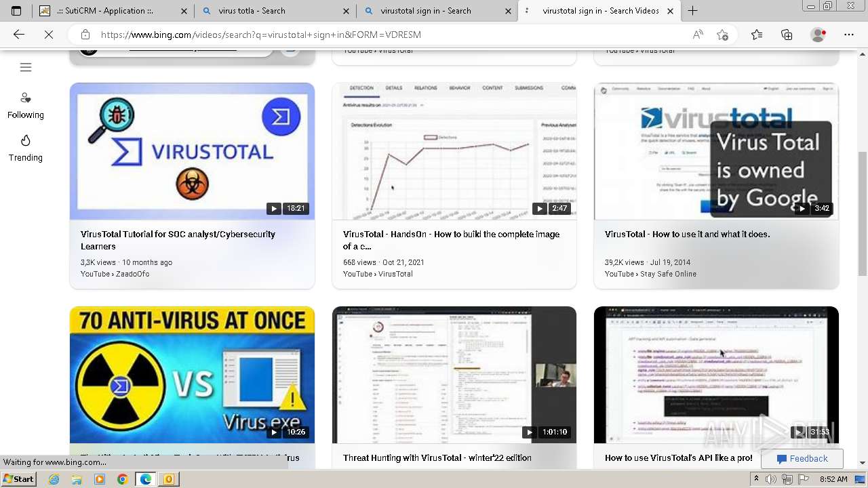Switch to SutiCRM Application tab
Viewport: 868px width, 488px height.
pyautogui.click(x=113, y=11)
